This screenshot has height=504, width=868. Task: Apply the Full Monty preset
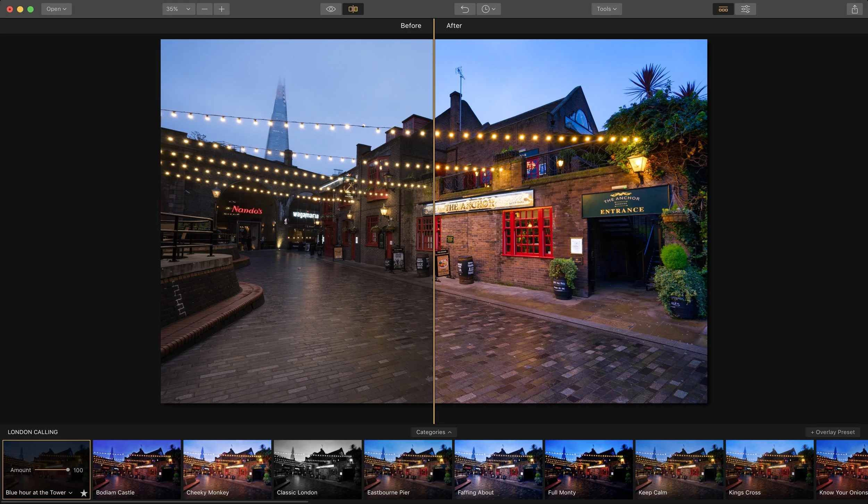589,470
